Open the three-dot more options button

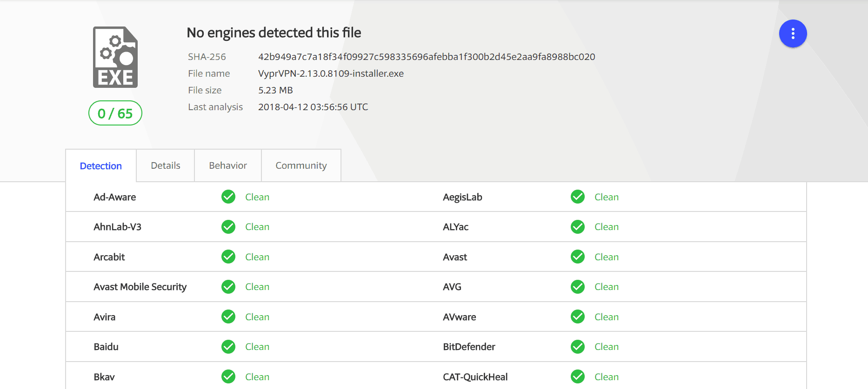pos(793,33)
